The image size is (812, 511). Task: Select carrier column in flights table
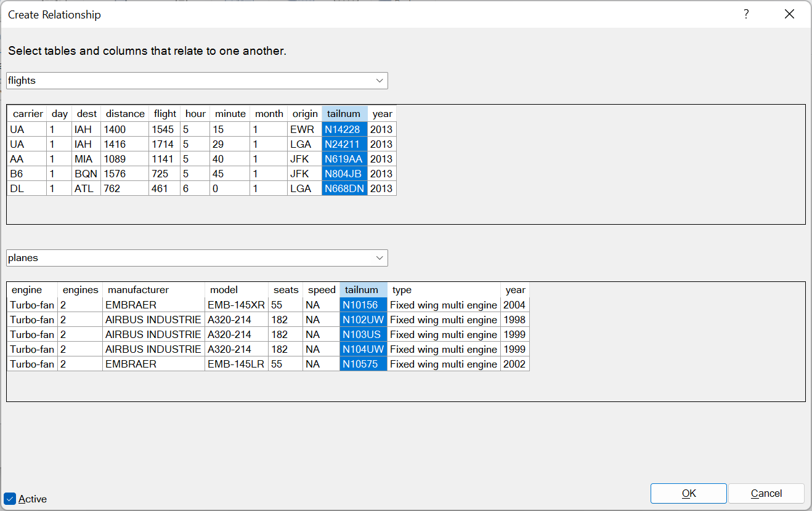[x=28, y=114]
